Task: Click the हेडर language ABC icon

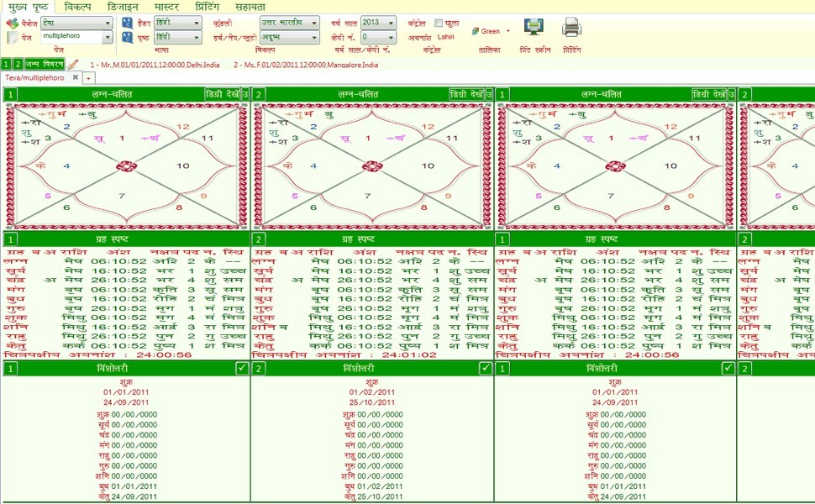Action: coord(127,23)
